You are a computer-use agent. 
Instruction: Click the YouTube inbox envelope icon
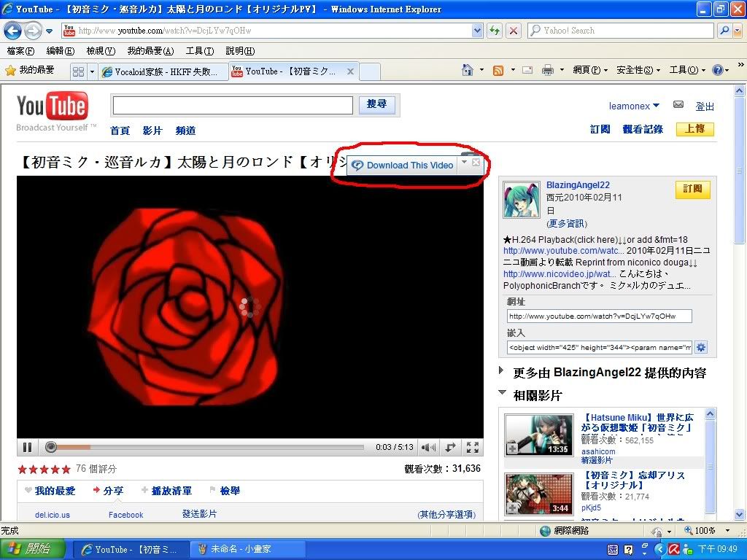pos(678,105)
